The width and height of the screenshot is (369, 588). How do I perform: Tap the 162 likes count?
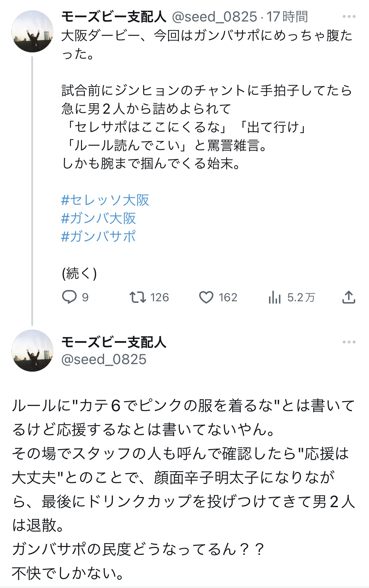coord(228,297)
